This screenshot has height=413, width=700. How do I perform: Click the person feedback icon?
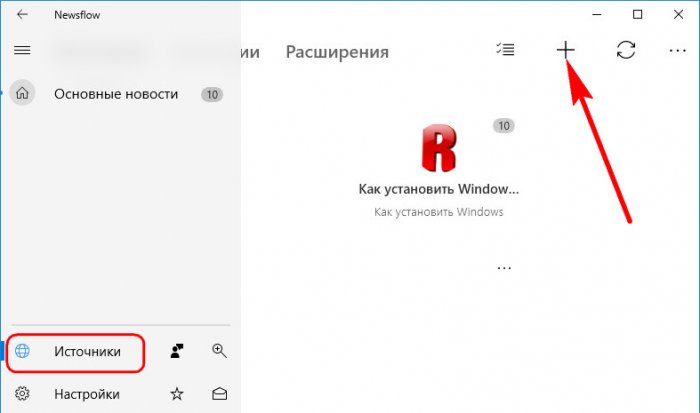(177, 351)
